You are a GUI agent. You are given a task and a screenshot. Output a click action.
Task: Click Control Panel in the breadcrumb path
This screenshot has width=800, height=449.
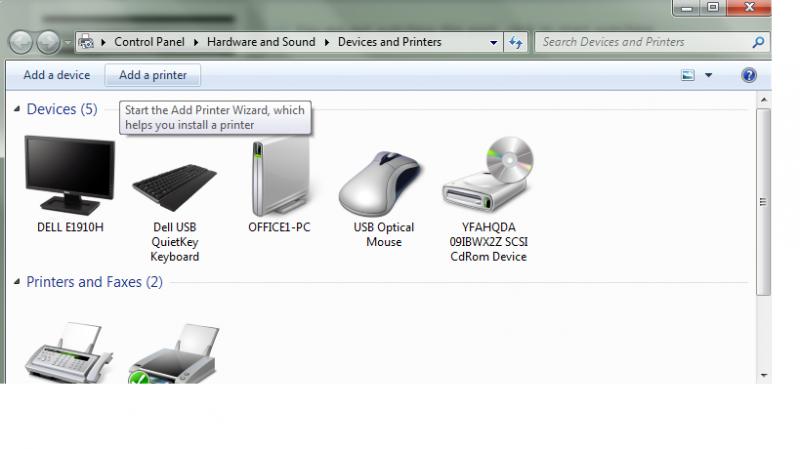point(147,42)
